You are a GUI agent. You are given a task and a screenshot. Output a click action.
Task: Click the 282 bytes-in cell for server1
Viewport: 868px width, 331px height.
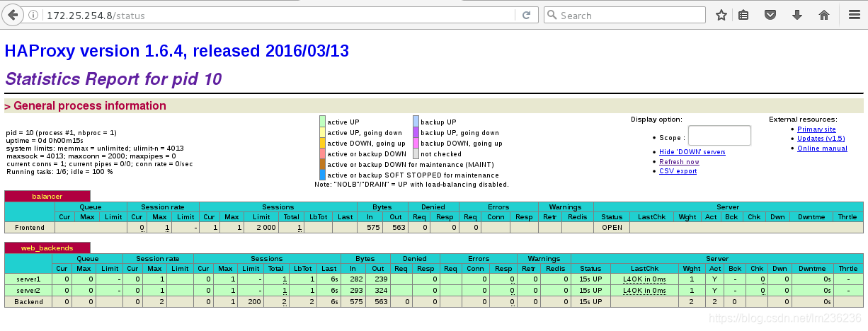[355, 279]
